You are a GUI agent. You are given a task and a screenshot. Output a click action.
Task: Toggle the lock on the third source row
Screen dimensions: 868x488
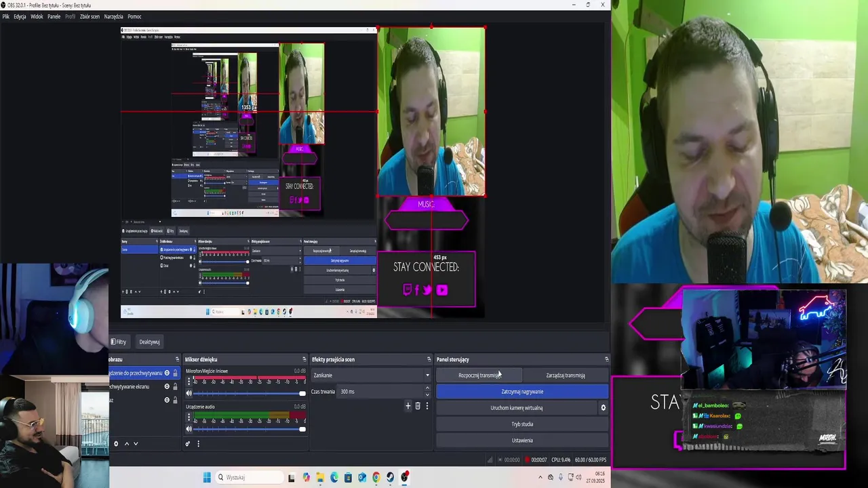[x=175, y=400]
